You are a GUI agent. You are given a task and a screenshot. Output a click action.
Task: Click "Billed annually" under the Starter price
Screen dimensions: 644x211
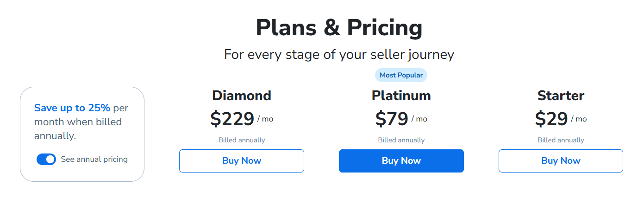pos(560,140)
